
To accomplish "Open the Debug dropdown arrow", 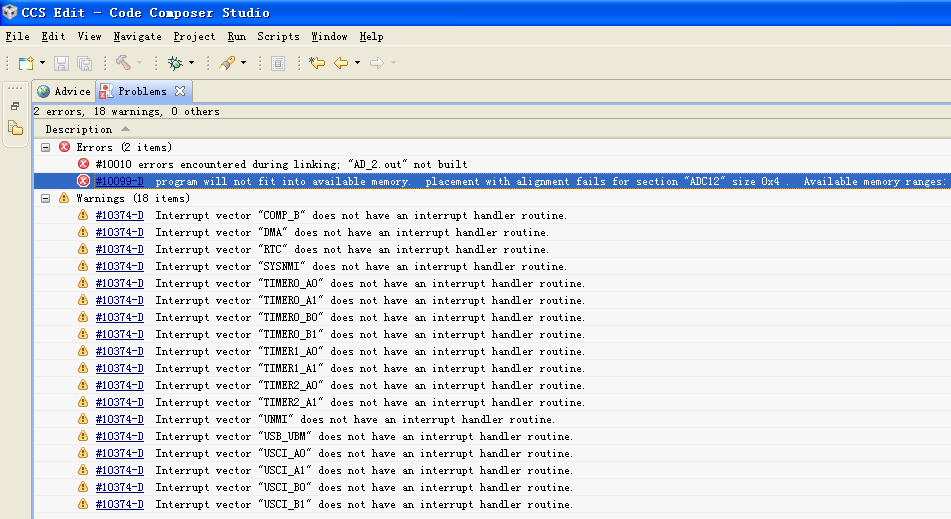I will coord(191,64).
